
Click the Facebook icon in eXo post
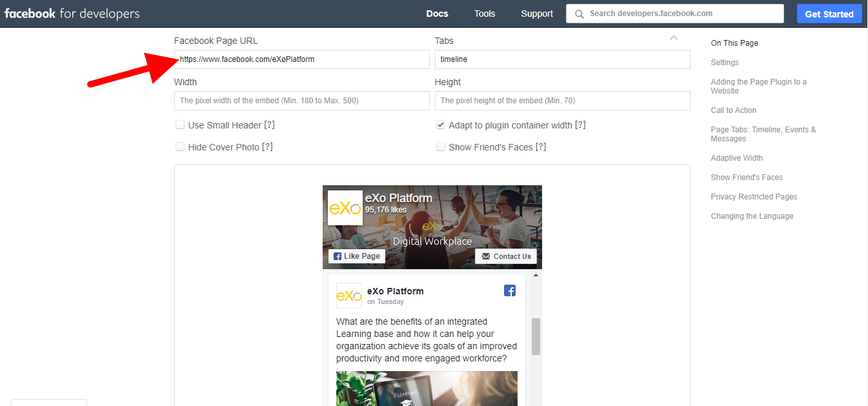pos(510,290)
